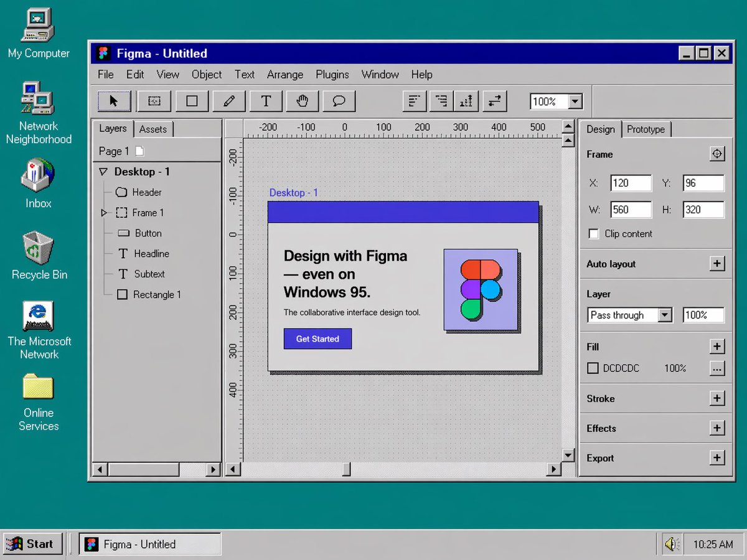Click the Frame 1 dashed frame icon

[x=122, y=213]
